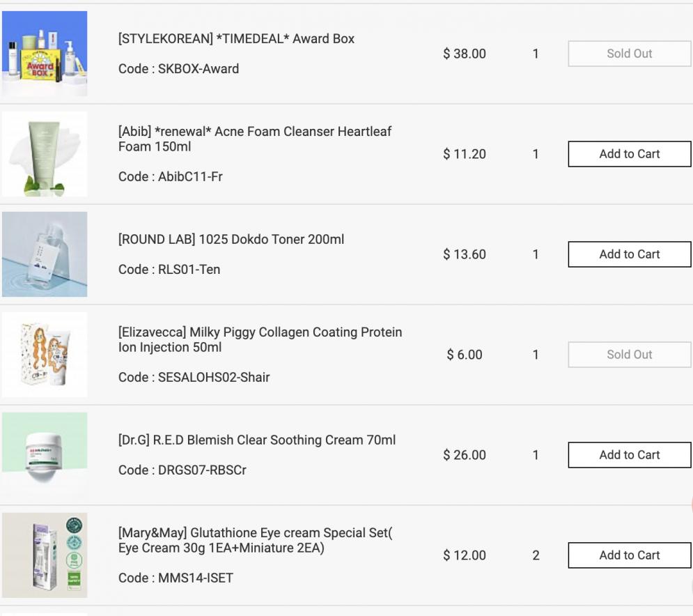The width and height of the screenshot is (693, 616).
Task: Open the Elizavecca Milky Piggy product image
Action: (45, 355)
